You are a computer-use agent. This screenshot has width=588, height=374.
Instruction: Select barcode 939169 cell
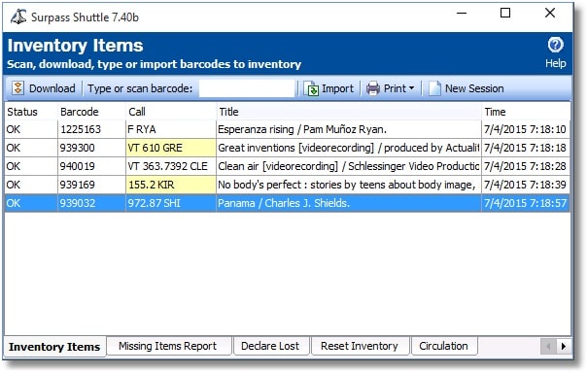point(91,185)
